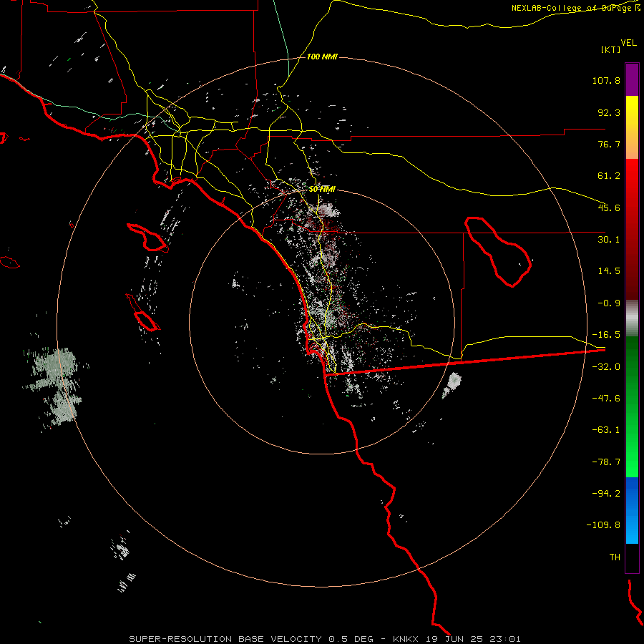Click the yellow-orange segment of the color bar

click(x=632, y=127)
